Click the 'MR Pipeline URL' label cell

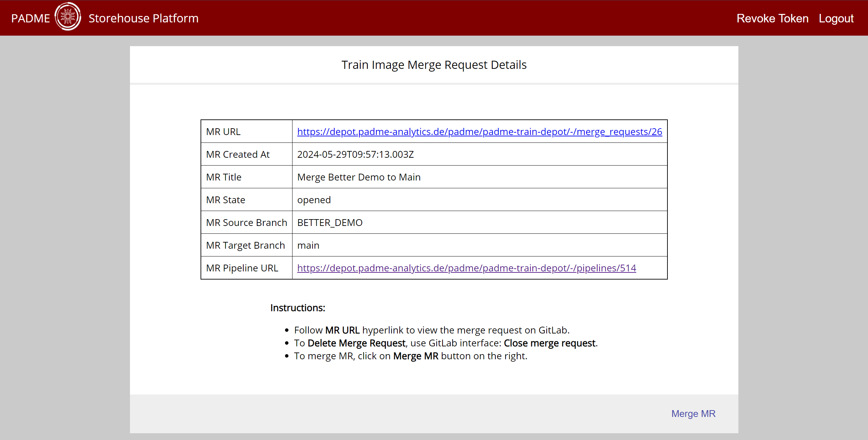(x=246, y=268)
